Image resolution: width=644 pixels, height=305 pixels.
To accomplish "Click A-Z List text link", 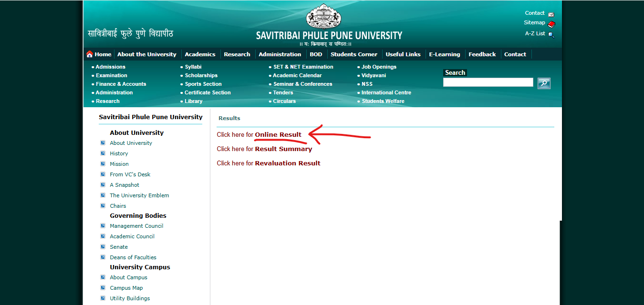I will [x=535, y=33].
